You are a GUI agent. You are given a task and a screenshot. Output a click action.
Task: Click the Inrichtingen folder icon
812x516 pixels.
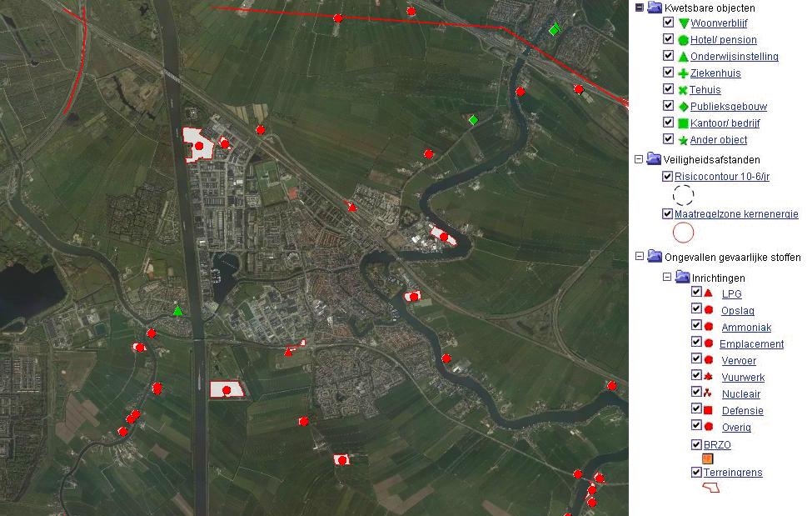point(683,277)
